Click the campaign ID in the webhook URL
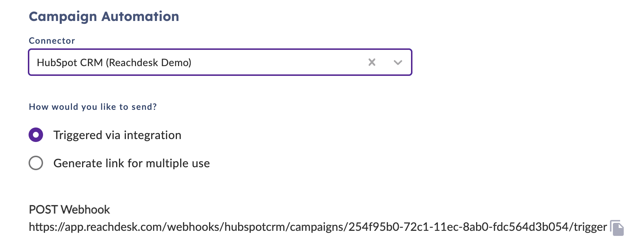644x246 pixels. pos(459,227)
